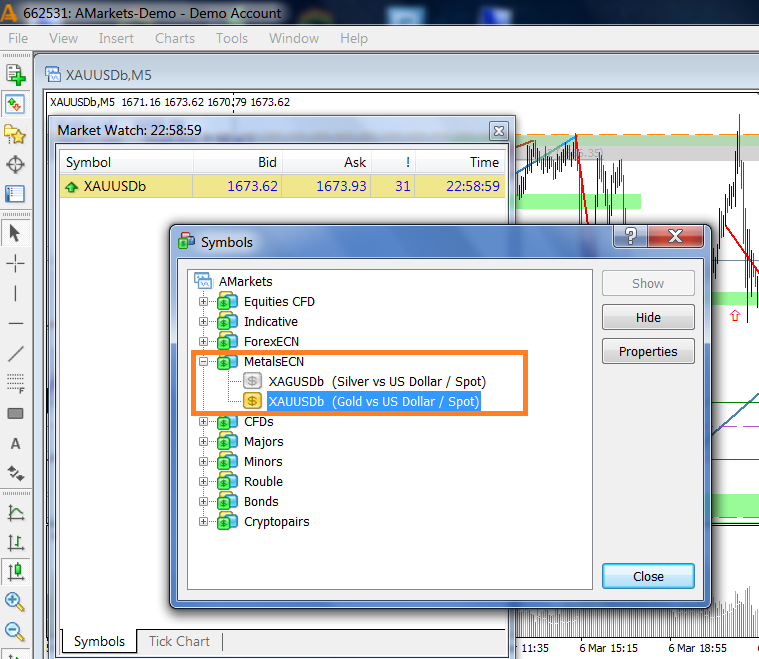Image resolution: width=759 pixels, height=659 pixels.
Task: Expand the Equities CFD group
Action: [x=203, y=302]
